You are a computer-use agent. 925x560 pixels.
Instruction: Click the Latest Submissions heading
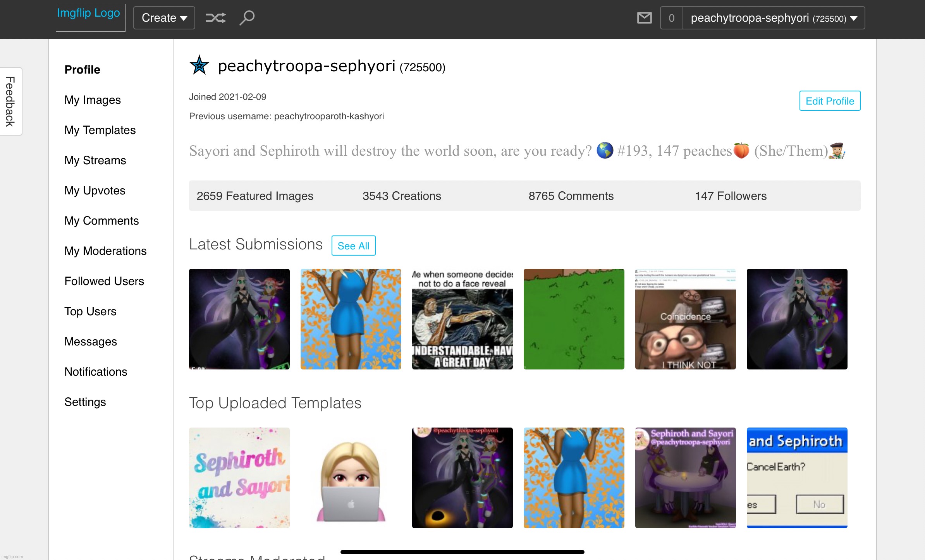click(256, 244)
